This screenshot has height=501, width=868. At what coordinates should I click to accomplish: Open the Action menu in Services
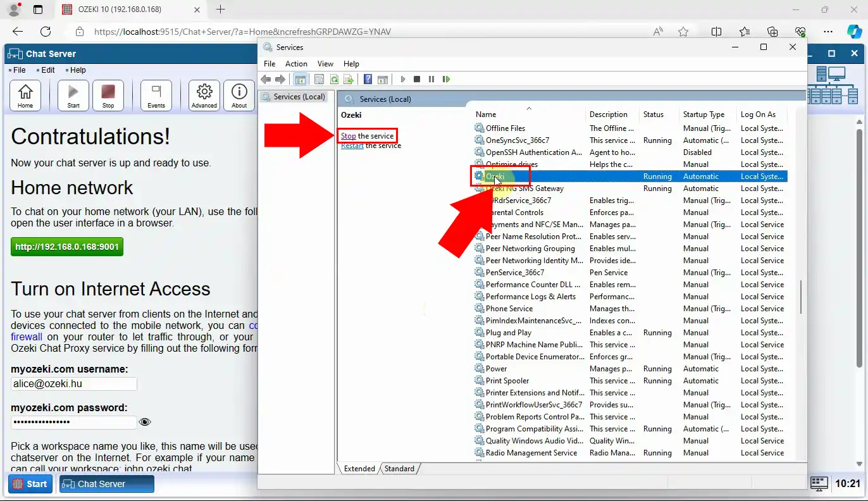[296, 64]
